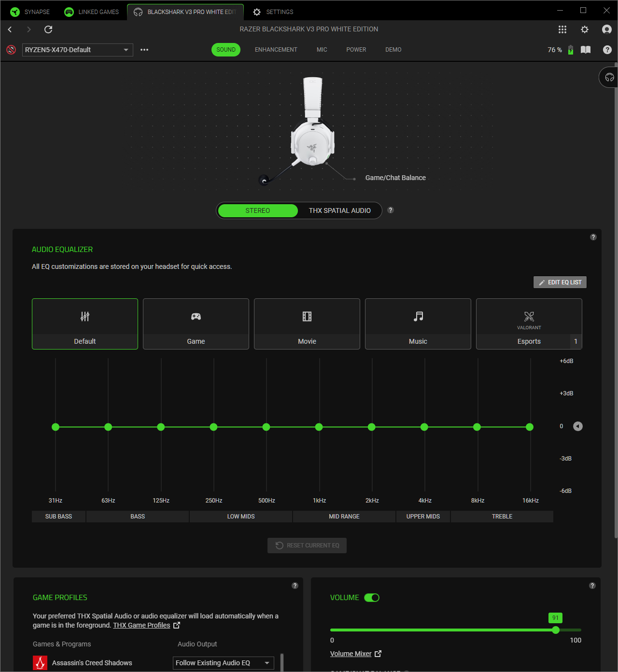Open the RYZEN5-X470-Default profile dropdown
The height and width of the screenshot is (672, 618).
[x=77, y=50]
